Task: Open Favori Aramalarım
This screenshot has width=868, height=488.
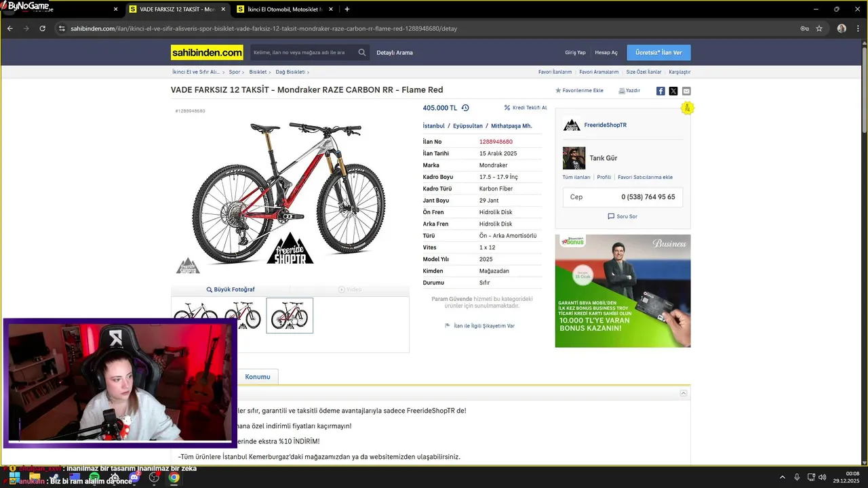Action: 599,72
